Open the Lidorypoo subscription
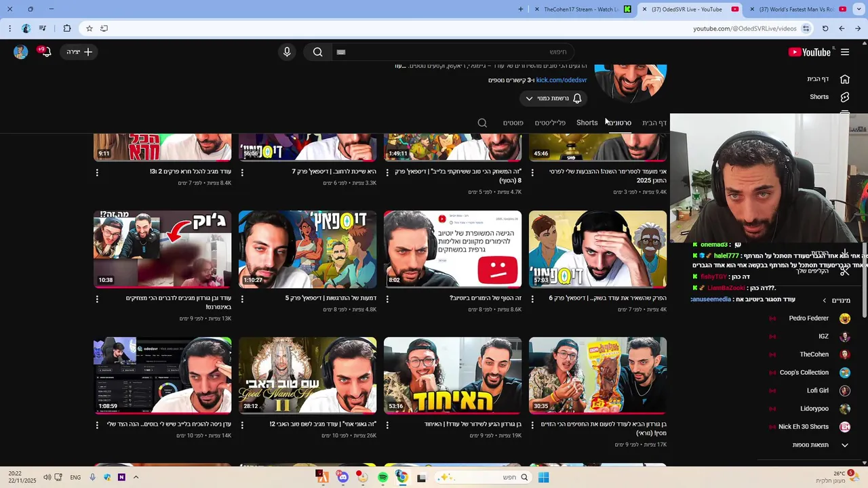The height and width of the screenshot is (488, 868). tap(810, 409)
